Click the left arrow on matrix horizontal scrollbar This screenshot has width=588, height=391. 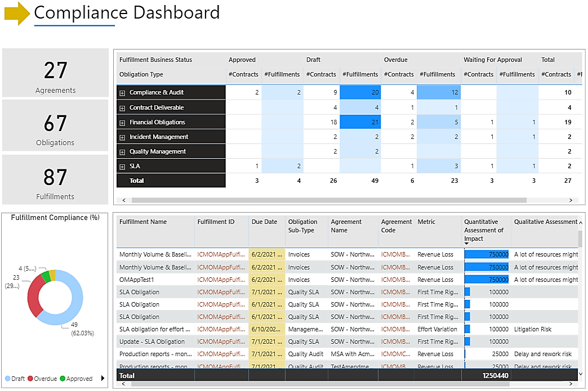click(124, 200)
